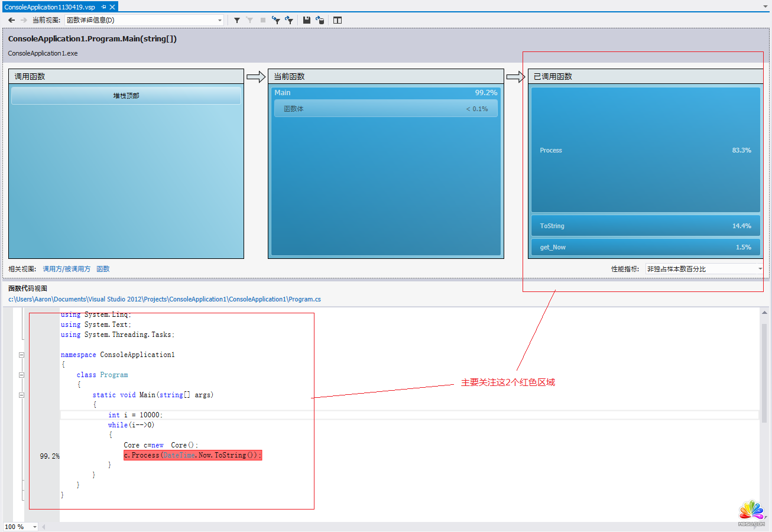
Task: Pin the ConsoleApplication1130419.vsp tab
Action: coord(103,7)
